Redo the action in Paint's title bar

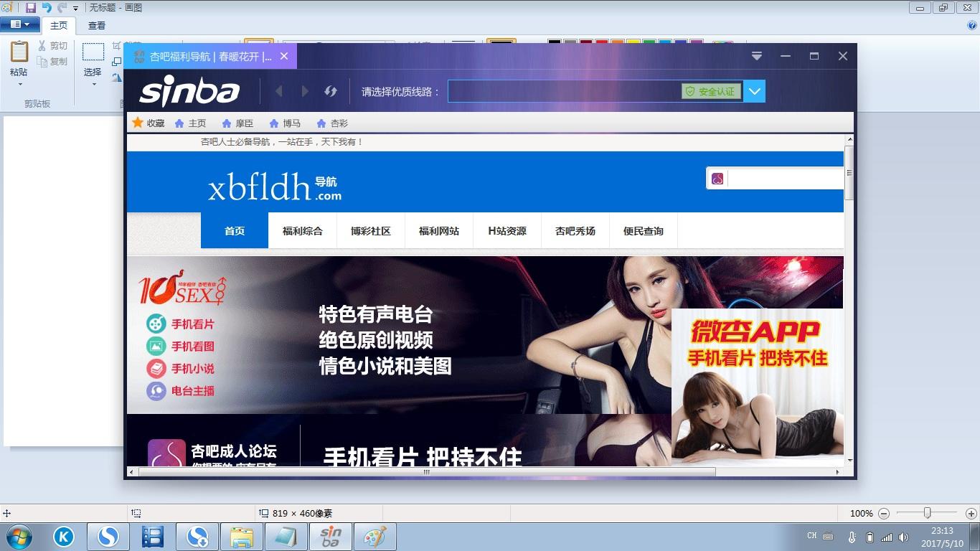coord(62,8)
